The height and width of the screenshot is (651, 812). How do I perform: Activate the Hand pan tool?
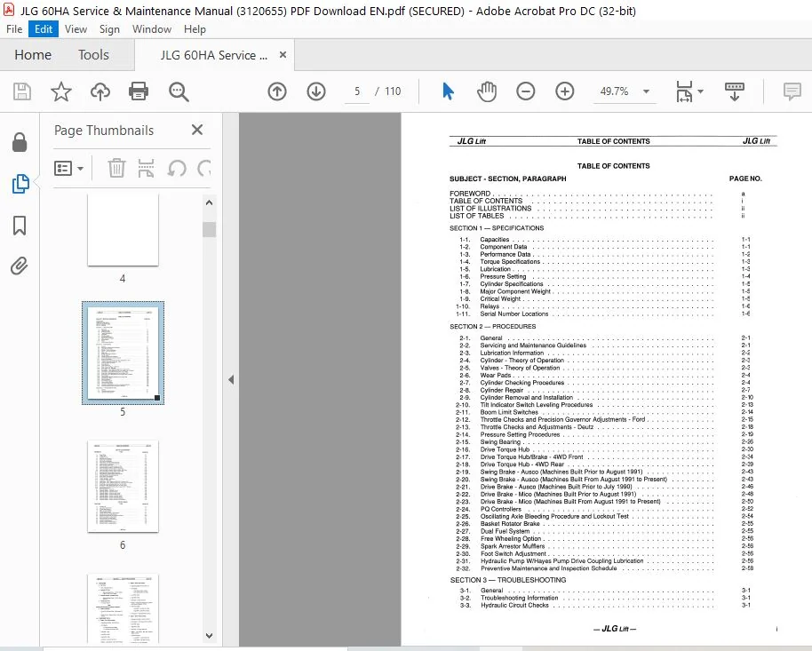pos(487,91)
